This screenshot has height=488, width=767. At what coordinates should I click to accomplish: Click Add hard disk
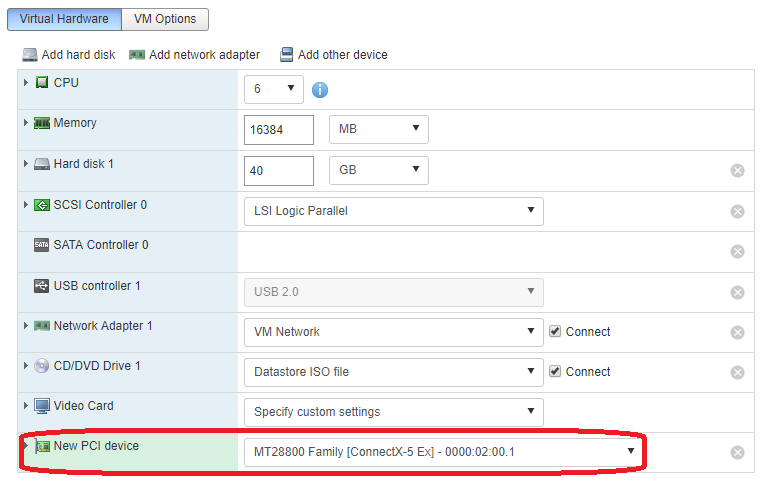70,55
